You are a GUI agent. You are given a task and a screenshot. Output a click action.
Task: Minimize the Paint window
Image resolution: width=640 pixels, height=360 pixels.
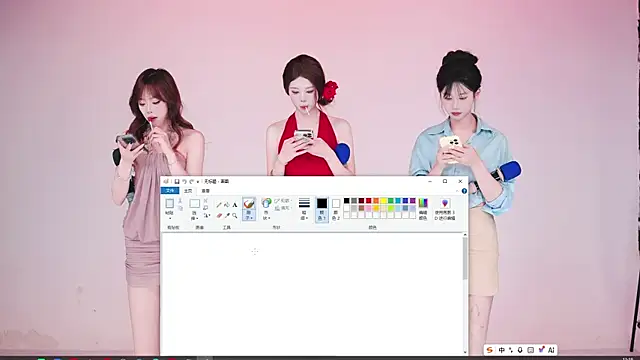coord(430,181)
